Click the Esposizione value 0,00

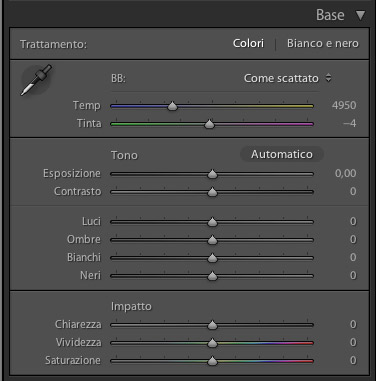pyautogui.click(x=346, y=174)
